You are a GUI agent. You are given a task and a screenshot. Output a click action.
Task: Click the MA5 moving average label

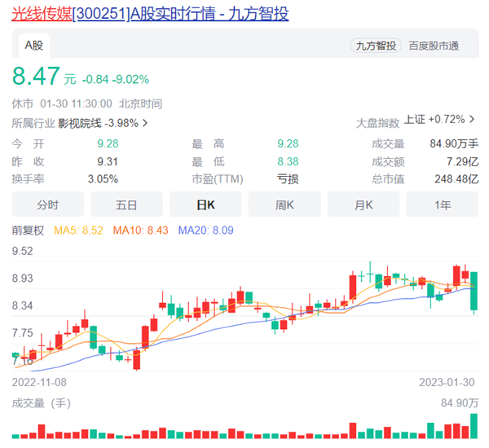click(x=79, y=231)
